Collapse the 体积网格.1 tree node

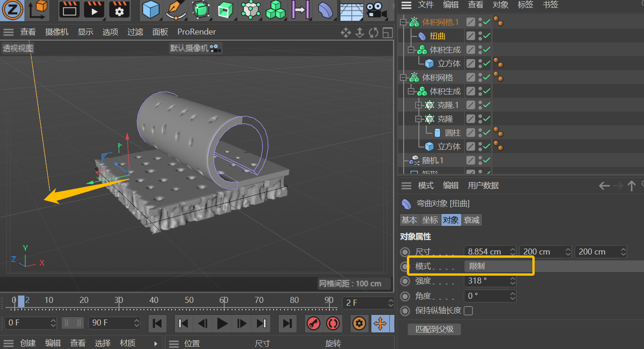click(x=402, y=22)
